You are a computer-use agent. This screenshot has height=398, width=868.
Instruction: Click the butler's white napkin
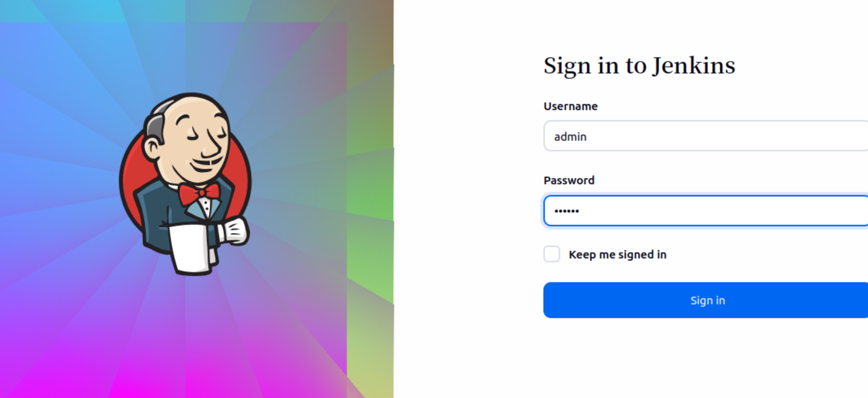pos(190,249)
